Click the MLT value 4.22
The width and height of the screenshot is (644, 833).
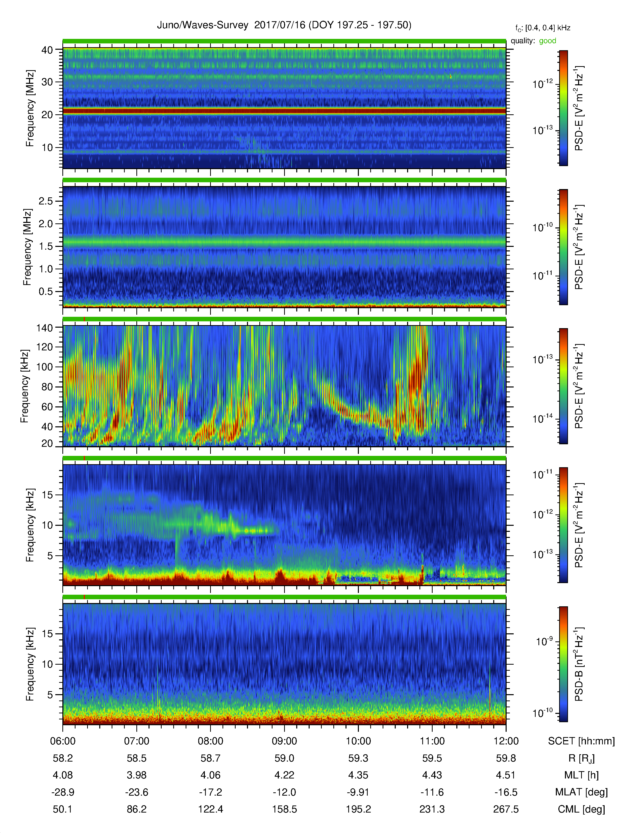[284, 775]
